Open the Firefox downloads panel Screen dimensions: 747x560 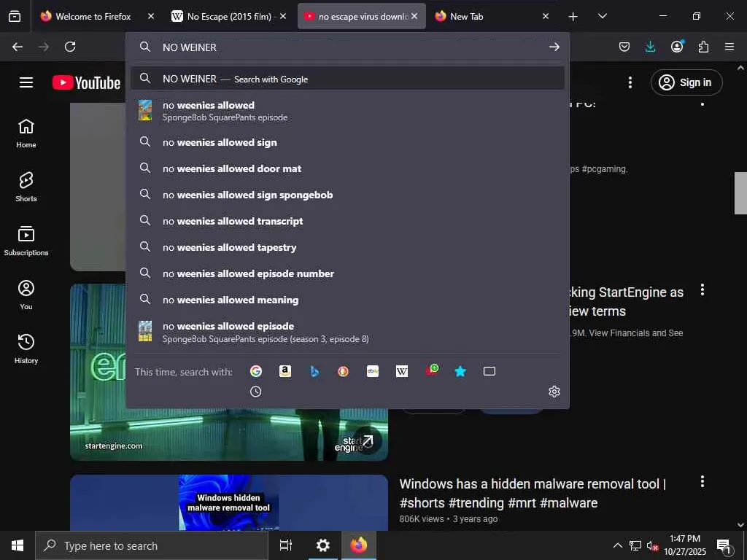[x=650, y=47]
